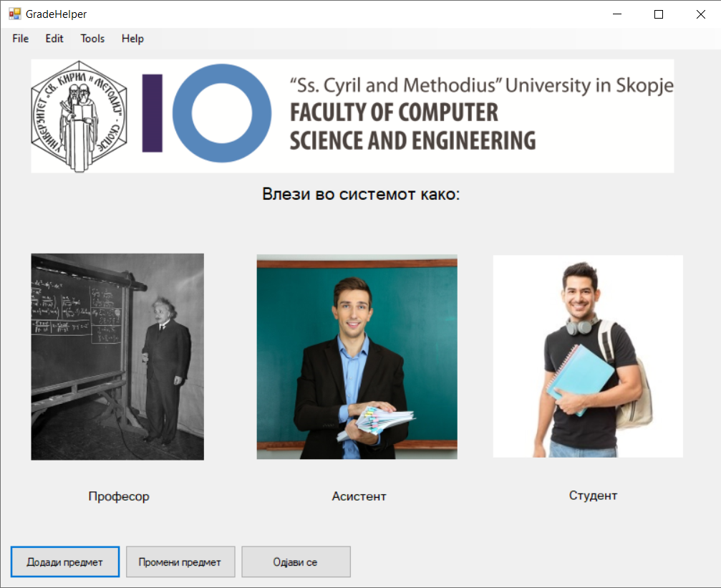Click the faculty logo banner

[352, 116]
